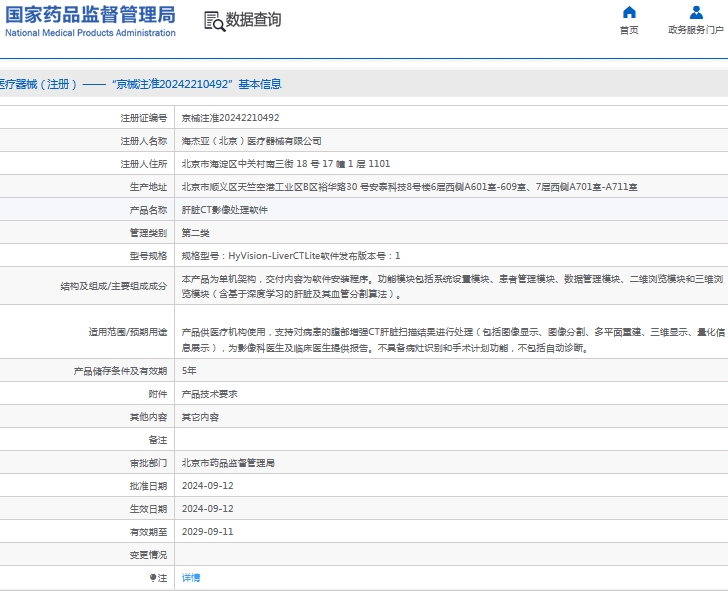Open the 政务服务门户 person icon
This screenshot has height=597, width=728.
point(696,12)
